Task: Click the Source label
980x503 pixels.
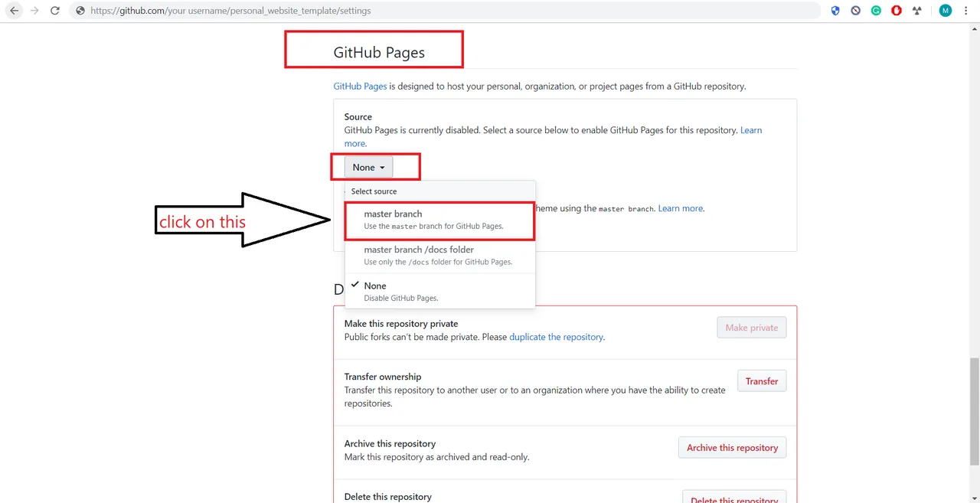Action: tap(358, 117)
